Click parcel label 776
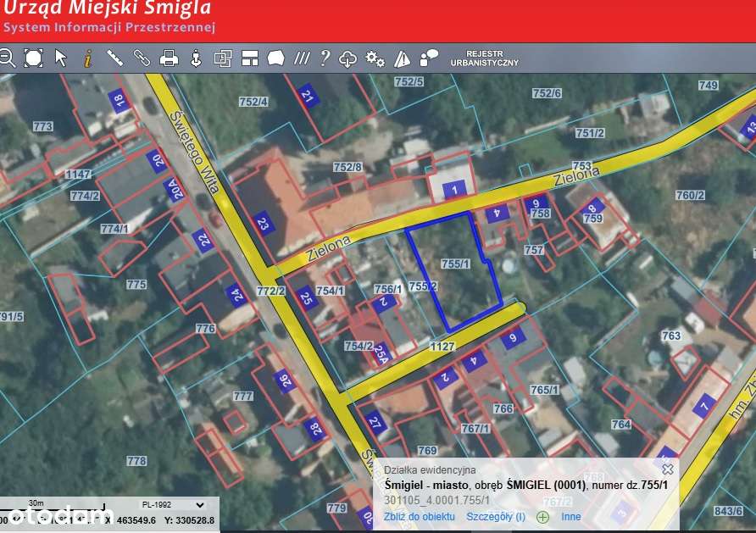This screenshot has width=756, height=533. point(205,328)
